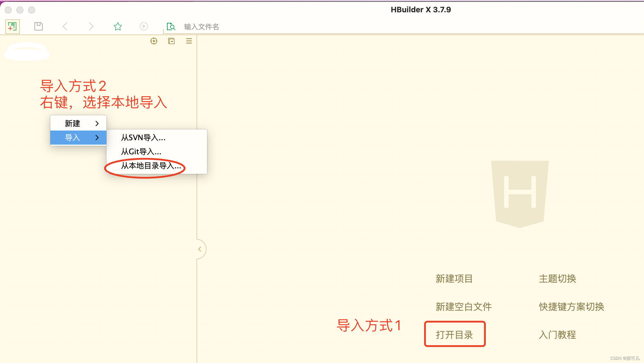Image resolution: width=644 pixels, height=363 pixels.
Task: Click the 新建项目 link
Action: (x=454, y=279)
